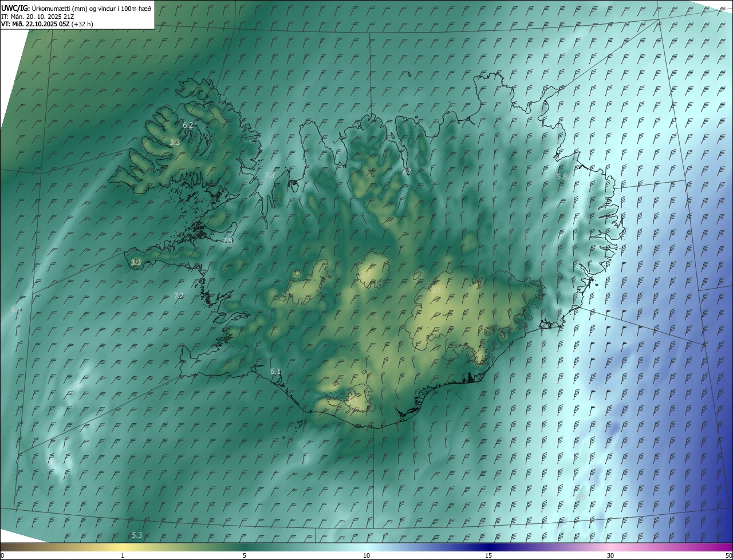This screenshot has width=733, height=560.
Task: Click the '50' tick label on the colour scale
Action: click(x=728, y=555)
